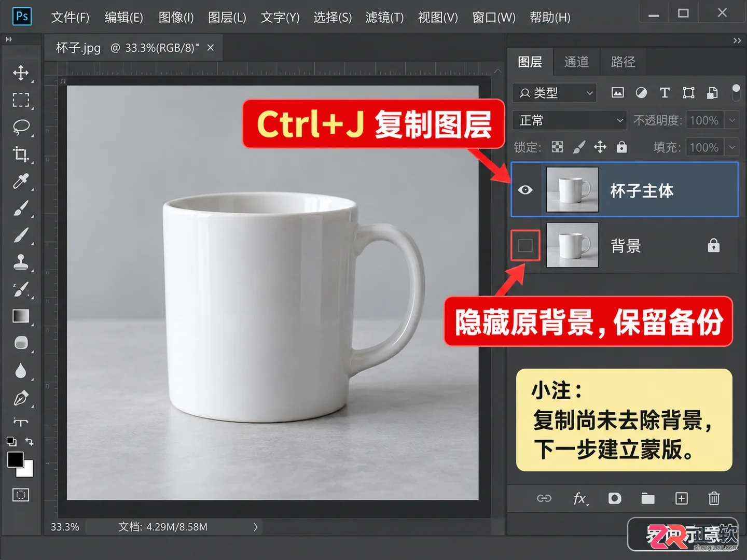This screenshot has width=747, height=560.
Task: Filter for type layers
Action: [665, 93]
